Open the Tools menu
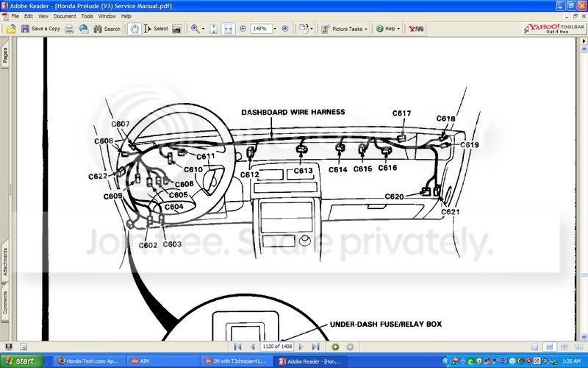Viewport: 588px width, 368px height. (x=87, y=15)
